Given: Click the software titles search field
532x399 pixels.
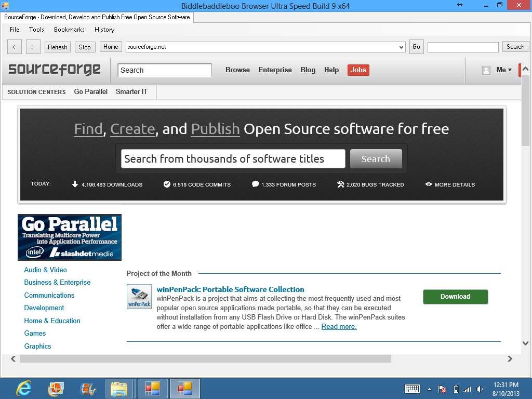Looking at the screenshot, I should click(233, 159).
